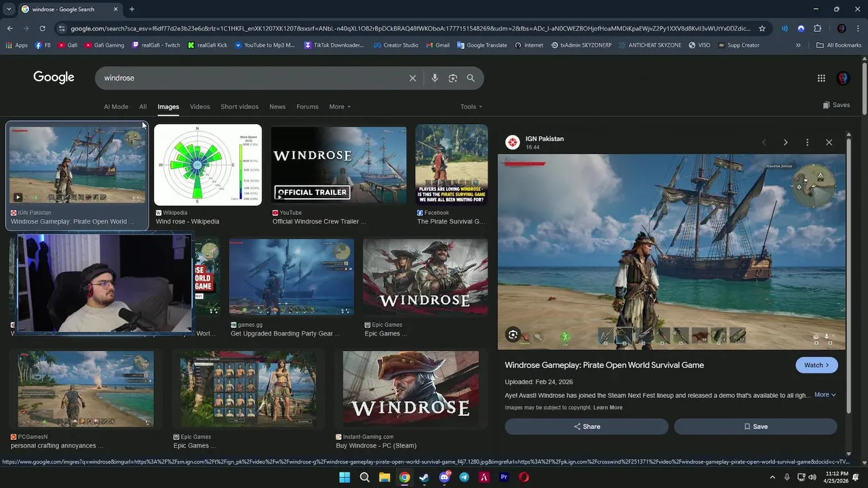Open a new browser tab

132,9
